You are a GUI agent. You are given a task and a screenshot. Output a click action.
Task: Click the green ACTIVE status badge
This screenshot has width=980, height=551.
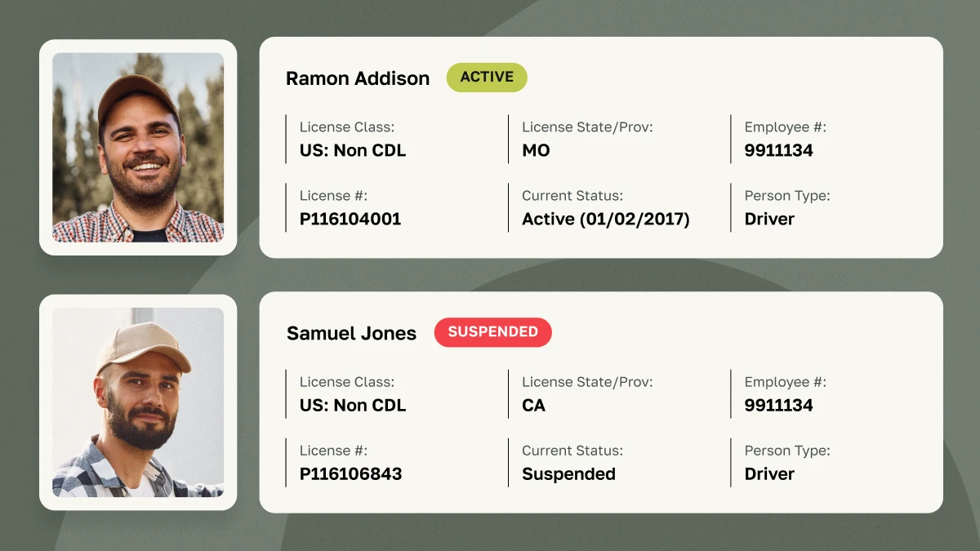point(487,78)
